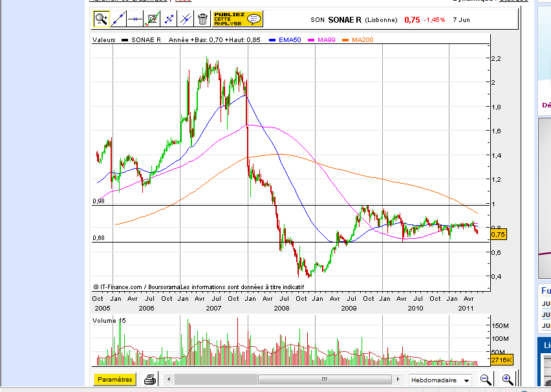
Task: Select the magnifier zoom tool
Action: [102, 19]
